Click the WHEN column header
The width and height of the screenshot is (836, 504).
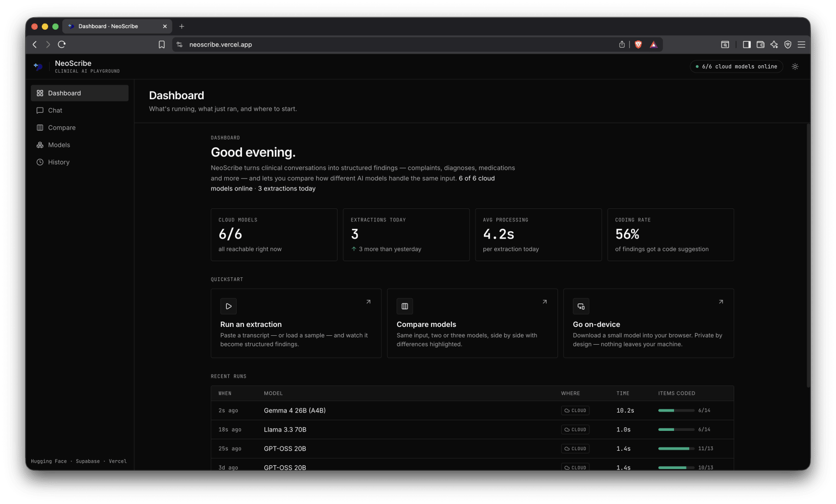pos(225,393)
